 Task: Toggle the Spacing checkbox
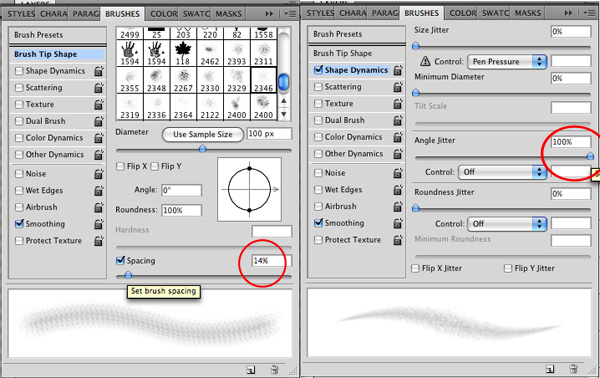pos(120,261)
